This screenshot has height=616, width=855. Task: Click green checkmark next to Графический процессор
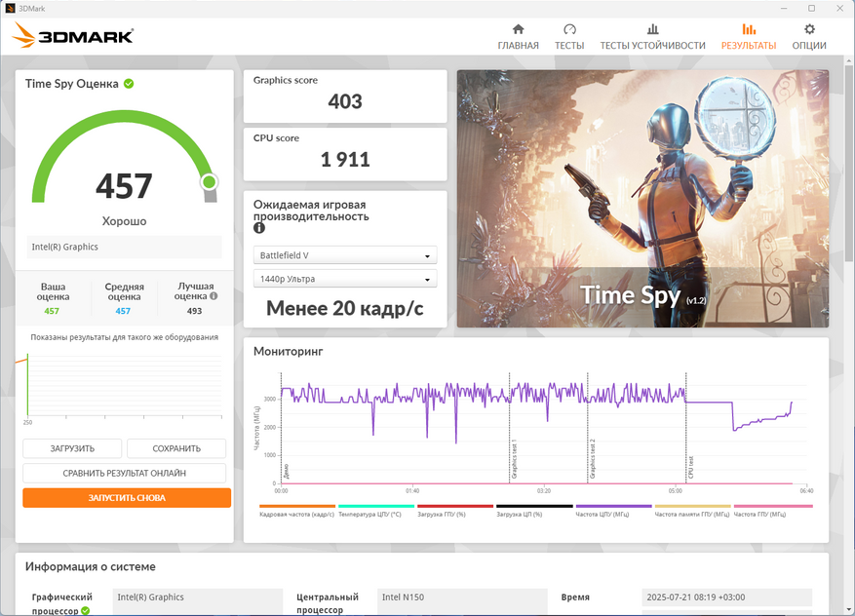click(86, 610)
